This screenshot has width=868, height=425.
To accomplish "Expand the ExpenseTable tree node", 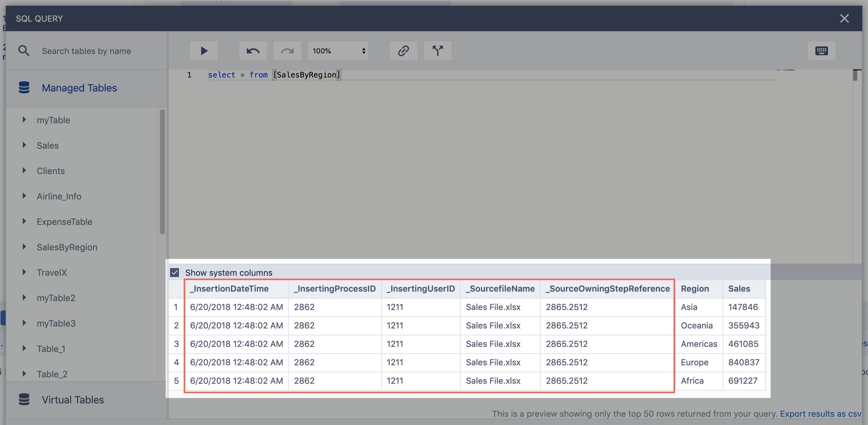I will coord(24,221).
